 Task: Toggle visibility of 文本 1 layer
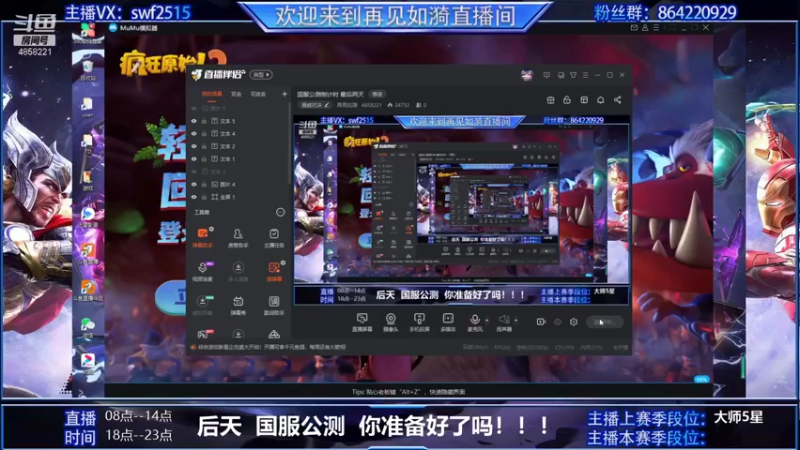tap(194, 159)
